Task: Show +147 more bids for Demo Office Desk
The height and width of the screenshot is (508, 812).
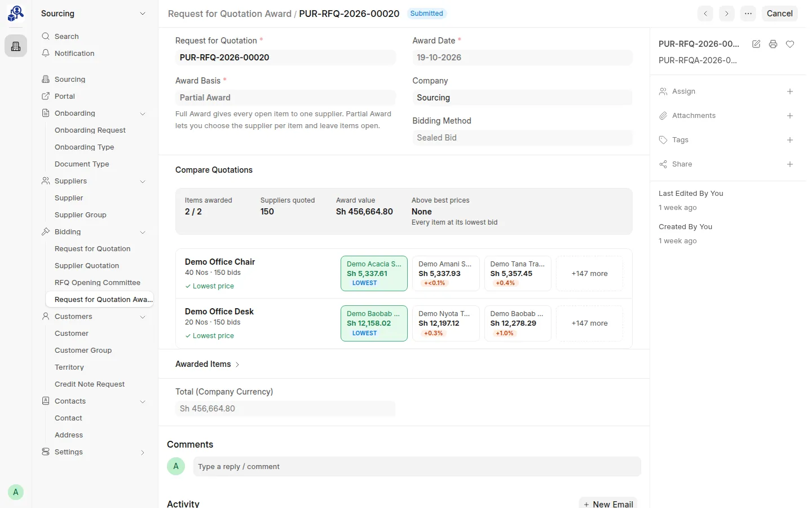Action: tap(589, 323)
